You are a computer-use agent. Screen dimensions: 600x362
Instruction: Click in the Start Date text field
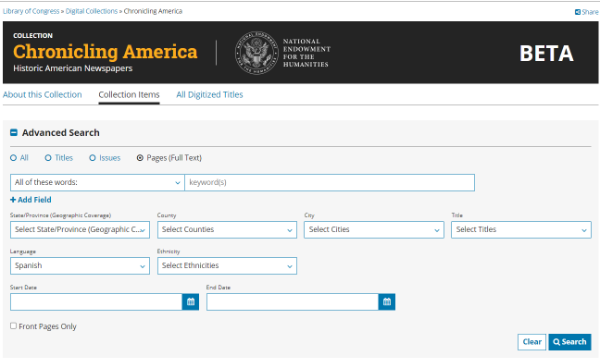[x=96, y=302]
